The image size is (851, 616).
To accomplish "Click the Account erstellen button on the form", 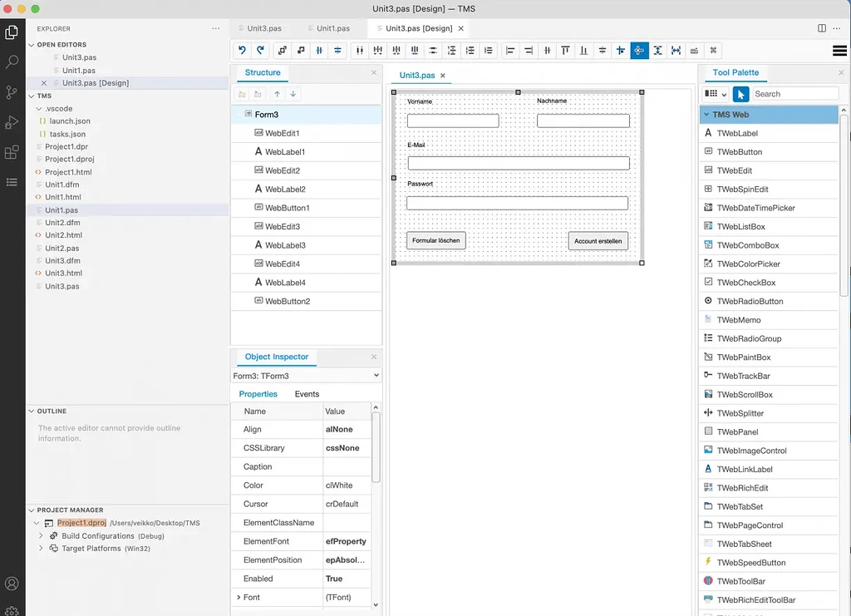I will 598,241.
